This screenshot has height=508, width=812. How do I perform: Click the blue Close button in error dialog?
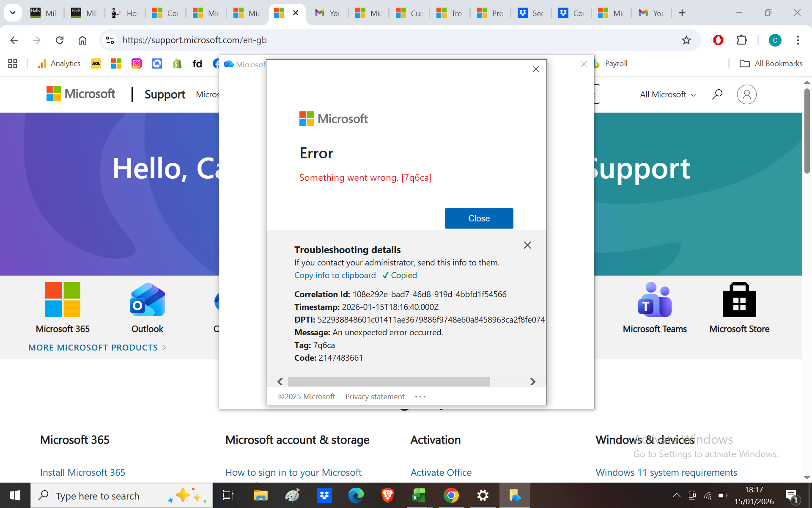tap(479, 218)
